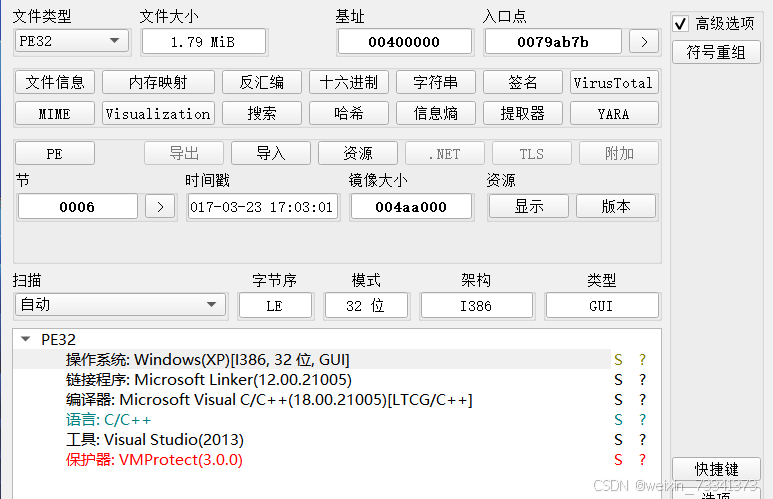
Task: Click the PE button
Action: pyautogui.click(x=55, y=153)
